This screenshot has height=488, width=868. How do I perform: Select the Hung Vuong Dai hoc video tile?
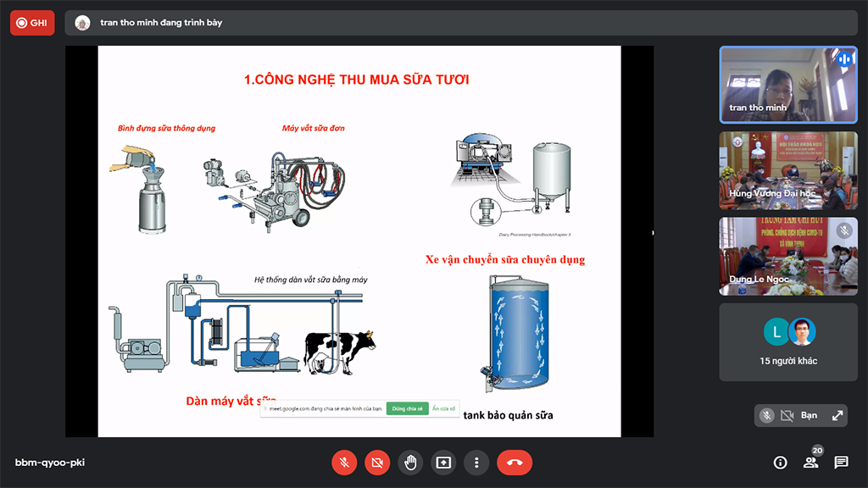click(x=788, y=170)
